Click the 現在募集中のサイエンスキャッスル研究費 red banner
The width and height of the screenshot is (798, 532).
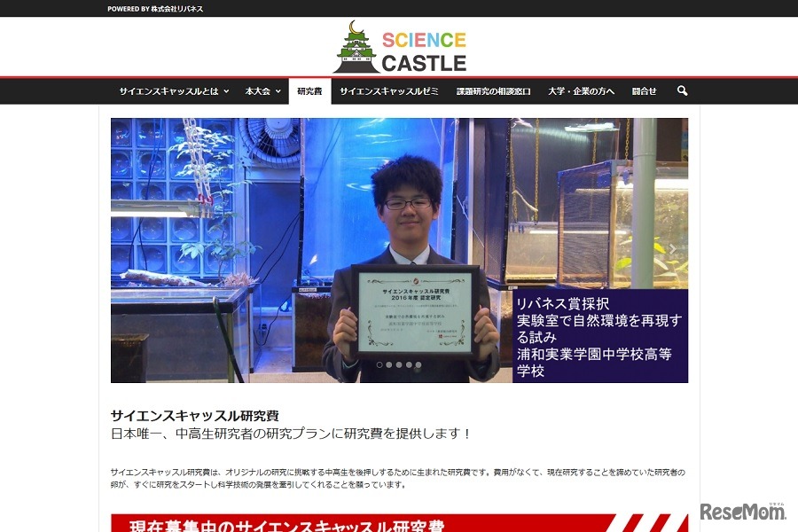click(399, 524)
